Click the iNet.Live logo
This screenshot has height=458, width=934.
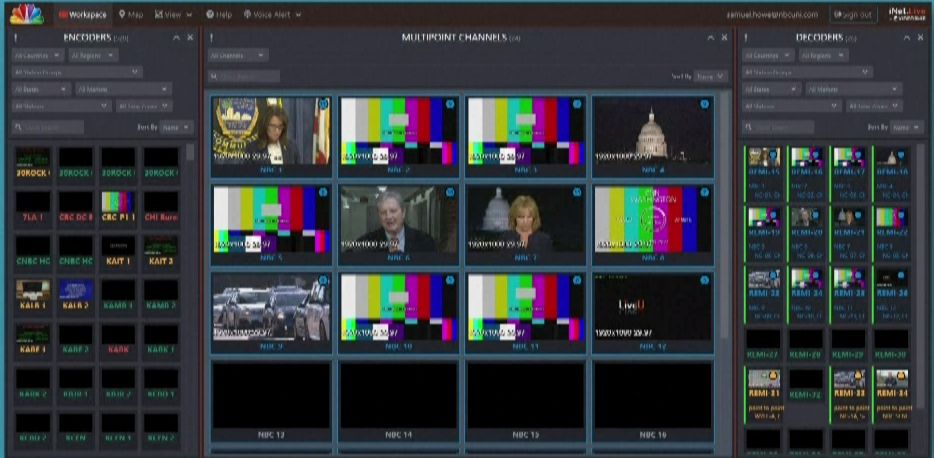pyautogui.click(x=905, y=14)
